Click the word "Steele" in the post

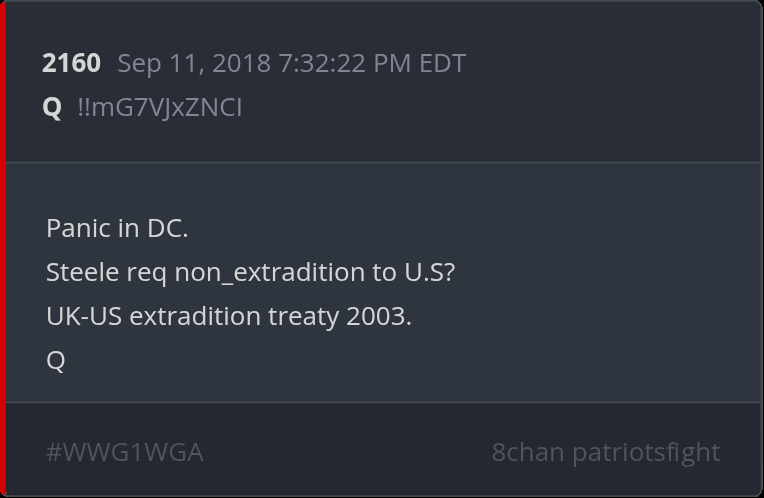click(79, 272)
